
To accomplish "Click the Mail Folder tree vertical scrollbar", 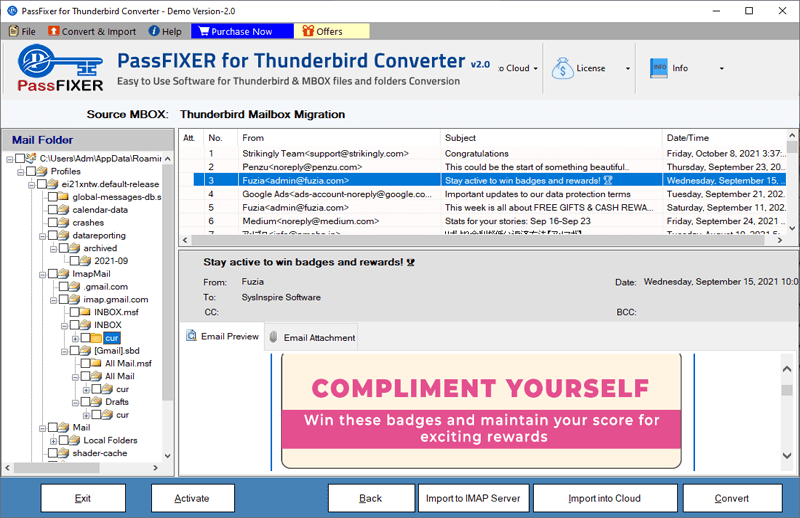I will (168, 306).
